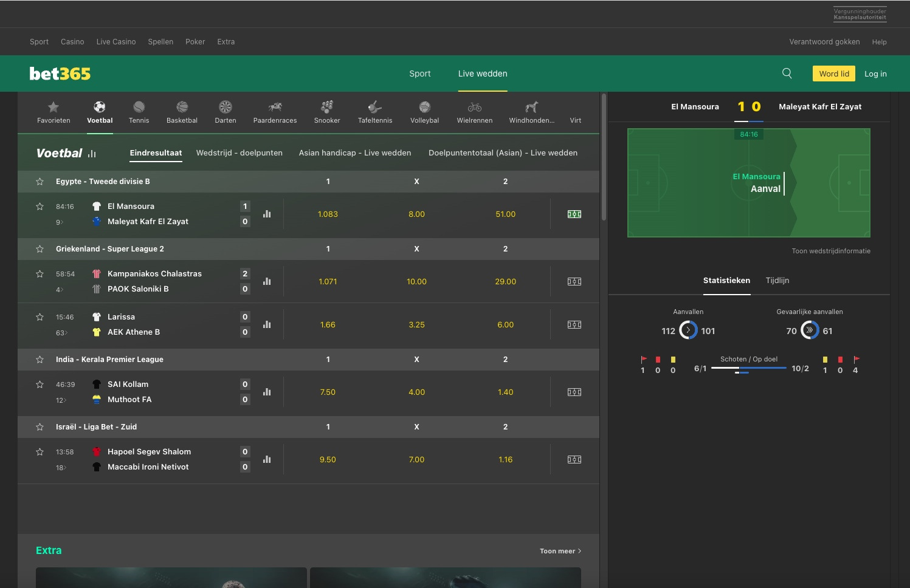
Task: Open the Verantwoord gokken link
Action: coord(824,41)
